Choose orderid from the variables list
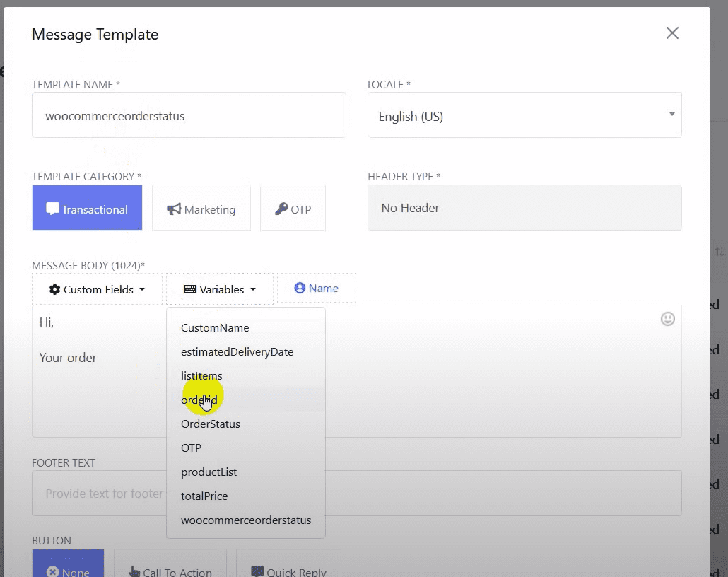 [x=199, y=400]
